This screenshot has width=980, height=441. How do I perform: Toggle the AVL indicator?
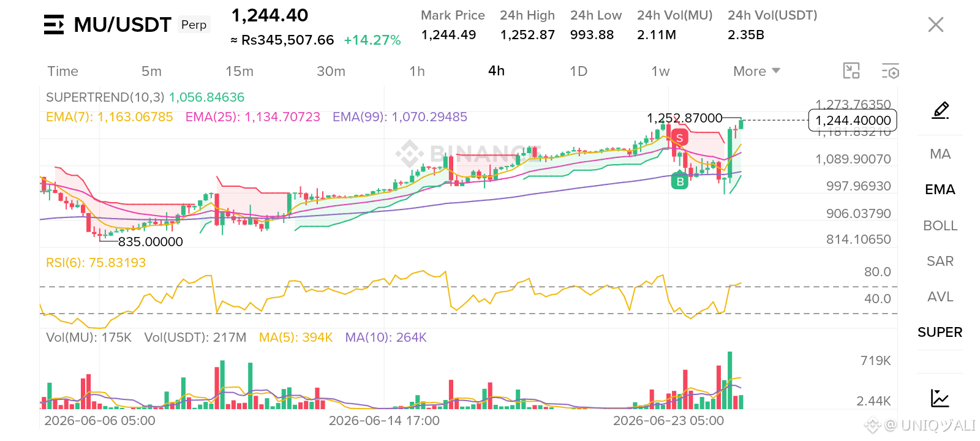pyautogui.click(x=940, y=296)
